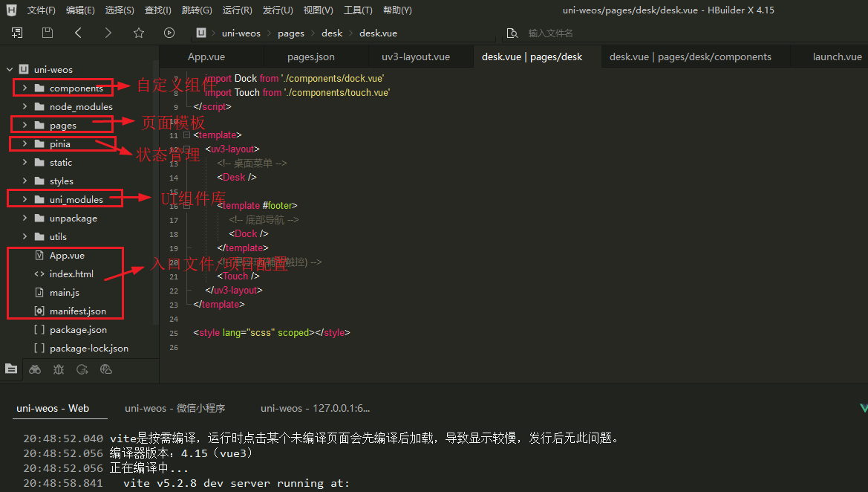The height and width of the screenshot is (492, 868).
Task: Collapse the uni-weos project root
Action: (10, 69)
